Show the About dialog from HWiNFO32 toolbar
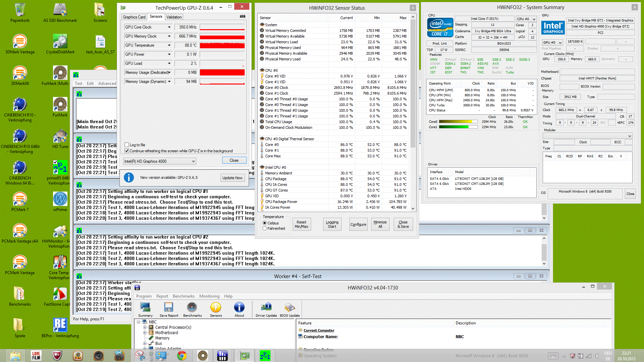This screenshot has width=644, height=362. click(239, 310)
